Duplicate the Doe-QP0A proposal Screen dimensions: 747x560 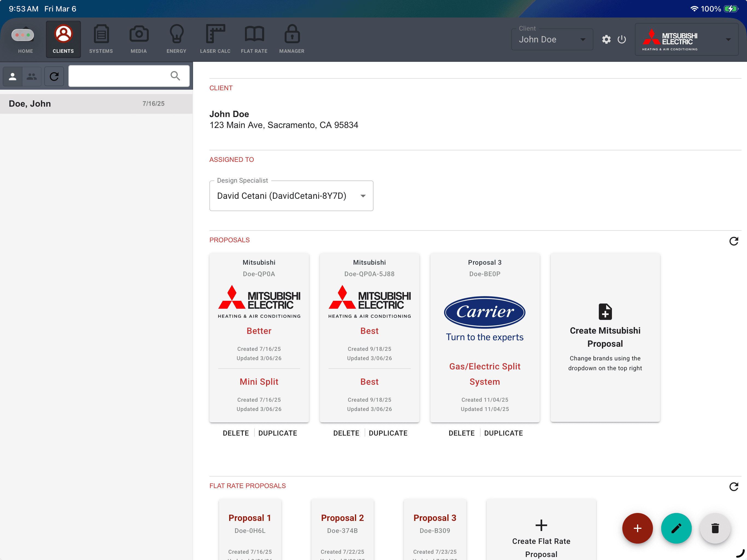pyautogui.click(x=278, y=433)
